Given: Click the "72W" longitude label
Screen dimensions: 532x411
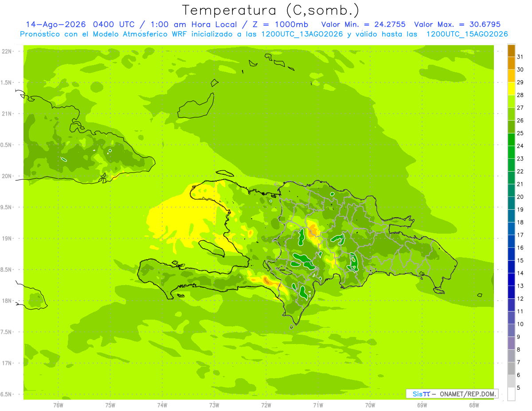Looking at the screenshot, I should pos(266,405).
